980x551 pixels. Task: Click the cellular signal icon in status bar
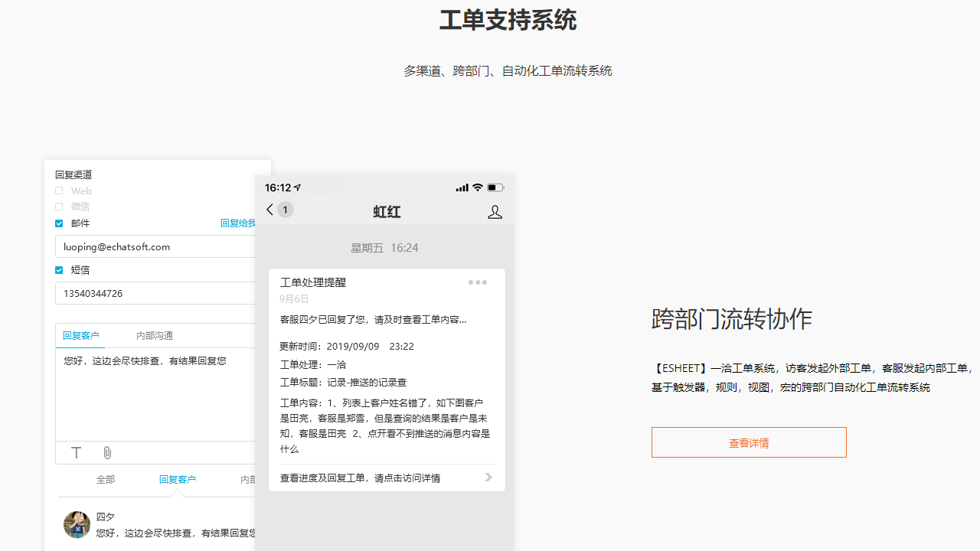click(x=462, y=187)
